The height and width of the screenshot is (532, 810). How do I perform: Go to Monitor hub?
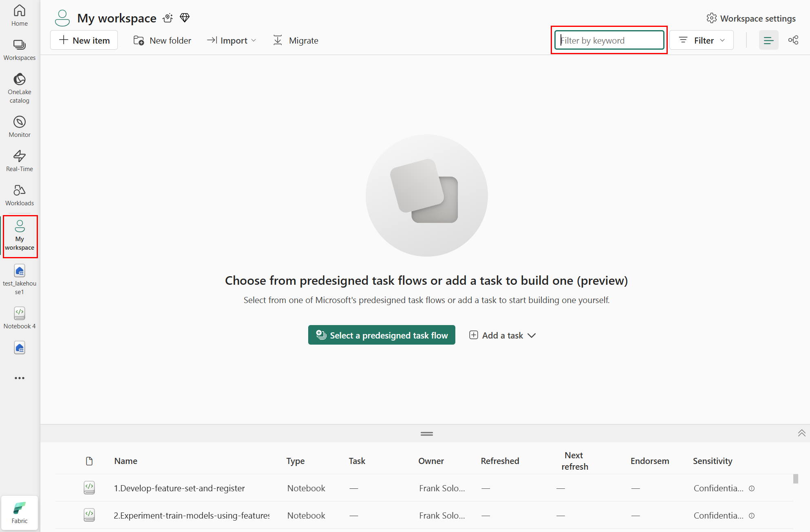tap(20, 127)
